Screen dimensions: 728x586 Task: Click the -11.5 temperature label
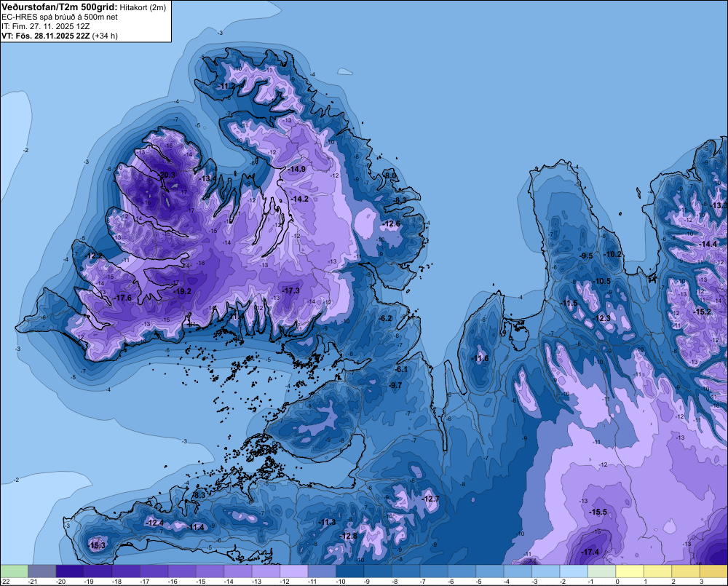(x=569, y=304)
